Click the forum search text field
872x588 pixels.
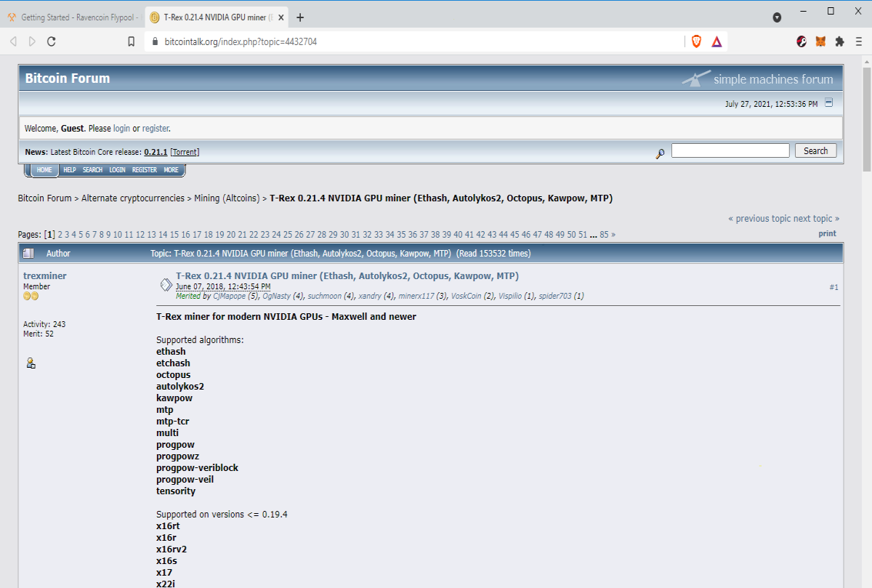tap(730, 150)
